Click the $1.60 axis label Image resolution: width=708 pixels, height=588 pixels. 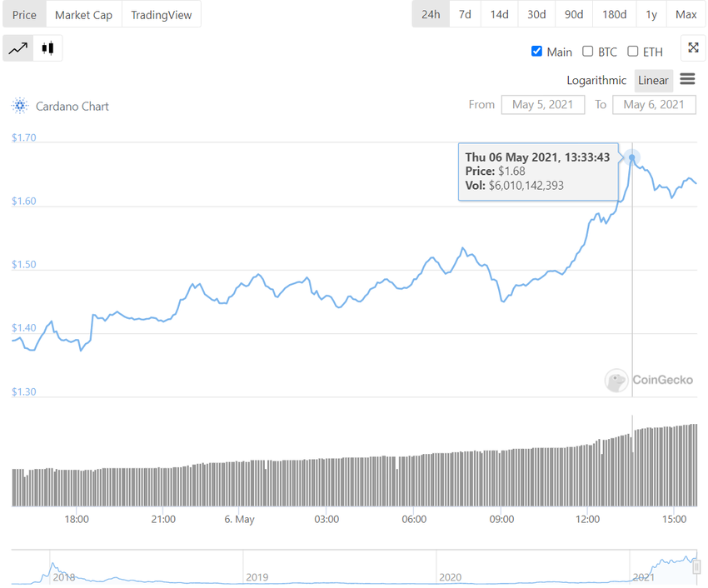(x=23, y=201)
